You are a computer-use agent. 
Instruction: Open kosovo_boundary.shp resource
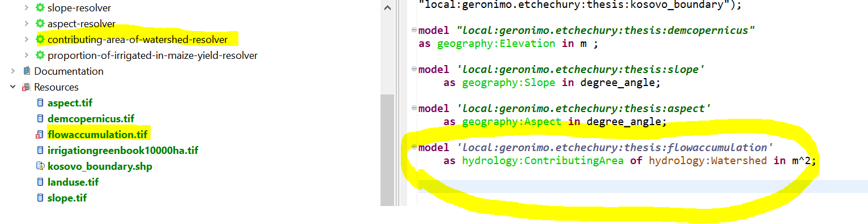click(x=100, y=166)
